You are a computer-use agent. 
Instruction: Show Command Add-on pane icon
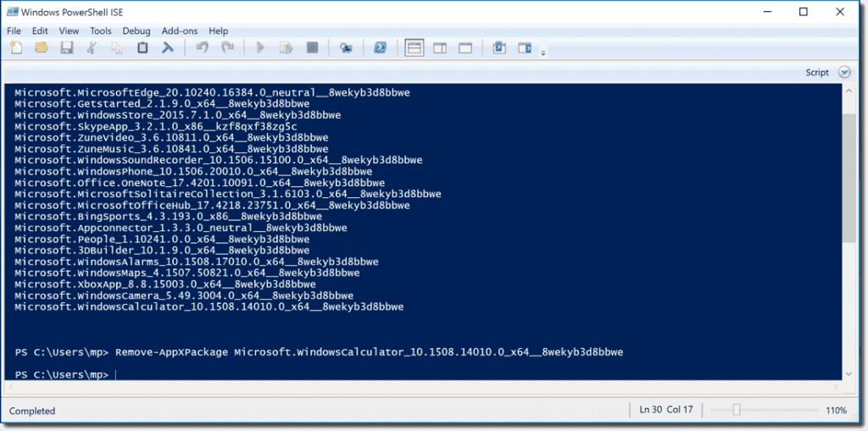pos(525,48)
